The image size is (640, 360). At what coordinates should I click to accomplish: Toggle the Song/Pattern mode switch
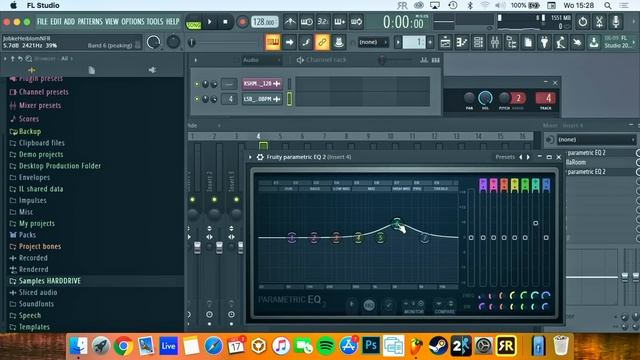click(x=193, y=22)
